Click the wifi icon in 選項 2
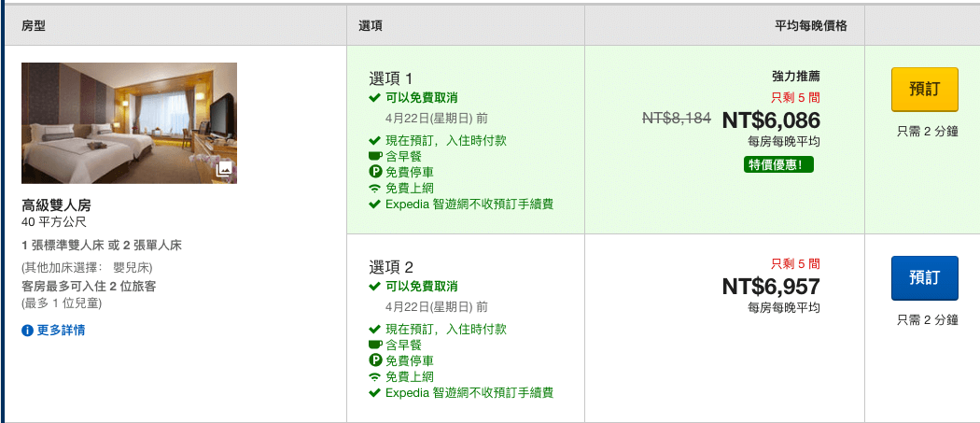 pos(375,377)
